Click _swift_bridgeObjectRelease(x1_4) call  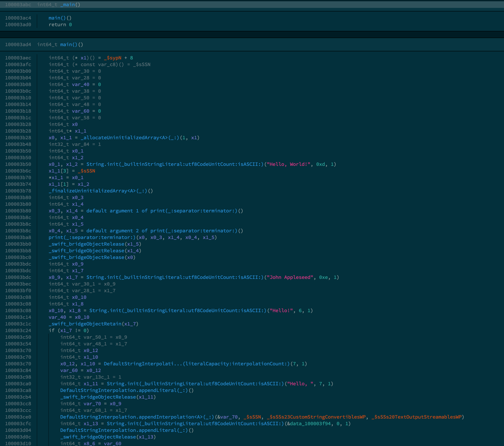click(x=95, y=251)
